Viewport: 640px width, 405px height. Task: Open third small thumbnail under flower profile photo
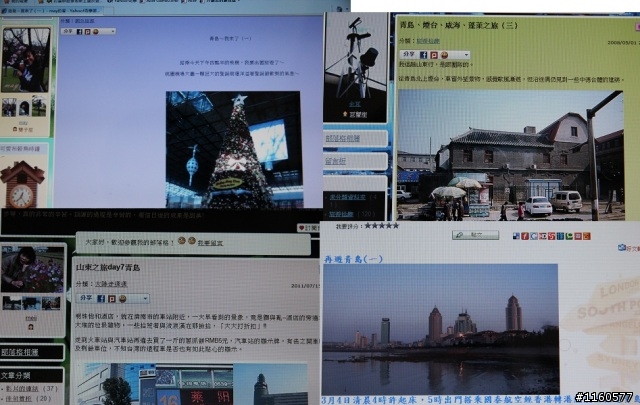point(51,303)
